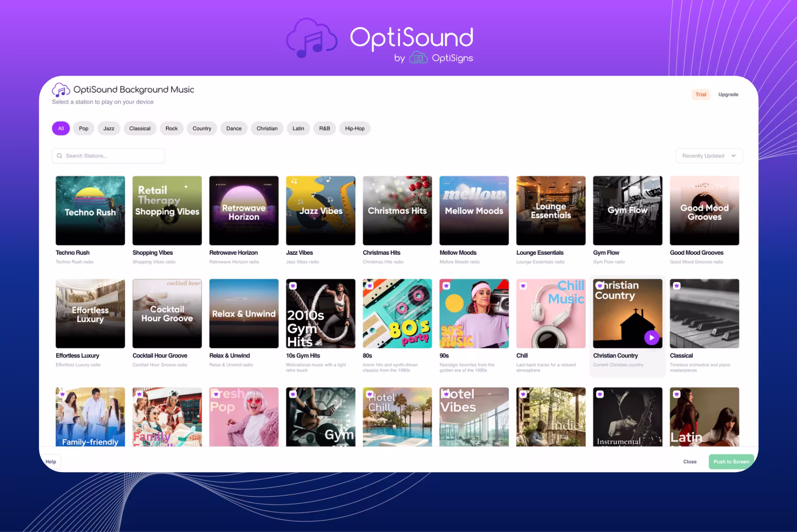Click the search magnifier icon
The height and width of the screenshot is (532, 797).
pyautogui.click(x=60, y=156)
